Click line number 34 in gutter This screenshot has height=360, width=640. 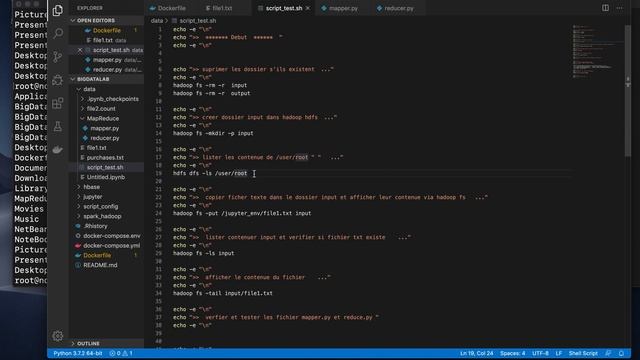[158, 293]
